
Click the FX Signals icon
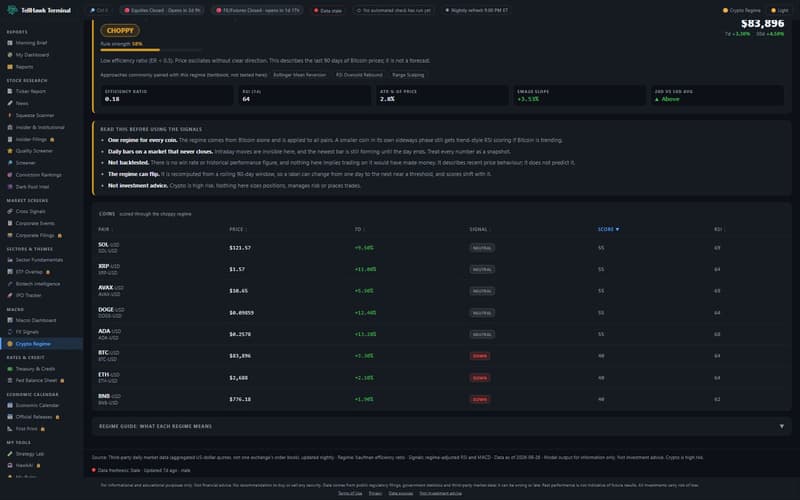10,332
